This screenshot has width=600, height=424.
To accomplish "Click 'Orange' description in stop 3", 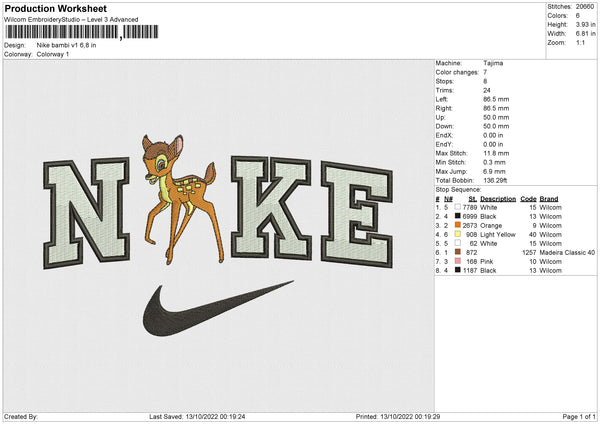I will [x=491, y=225].
